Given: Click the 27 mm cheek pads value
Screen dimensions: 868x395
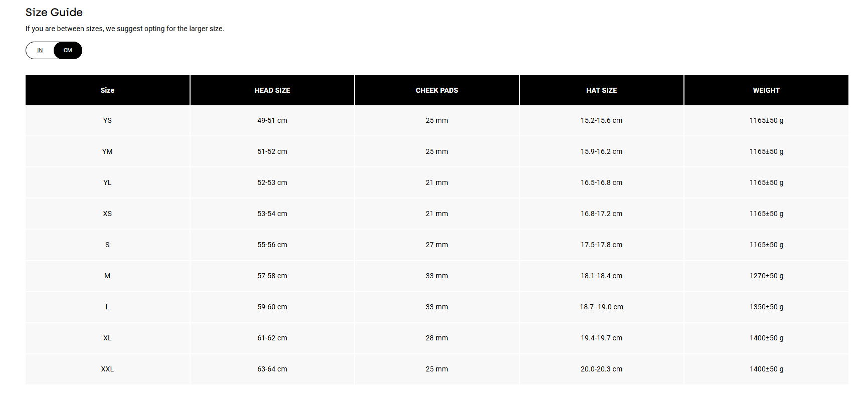Looking at the screenshot, I should pyautogui.click(x=436, y=245).
